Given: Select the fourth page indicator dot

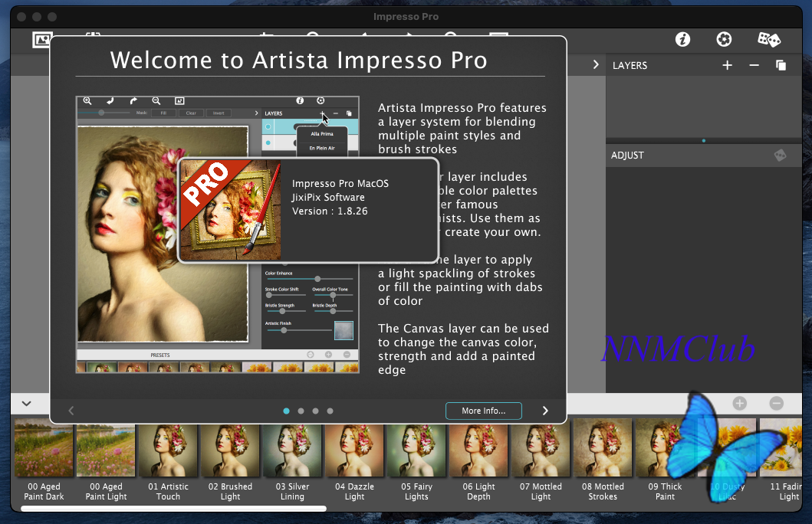Looking at the screenshot, I should click(x=330, y=411).
